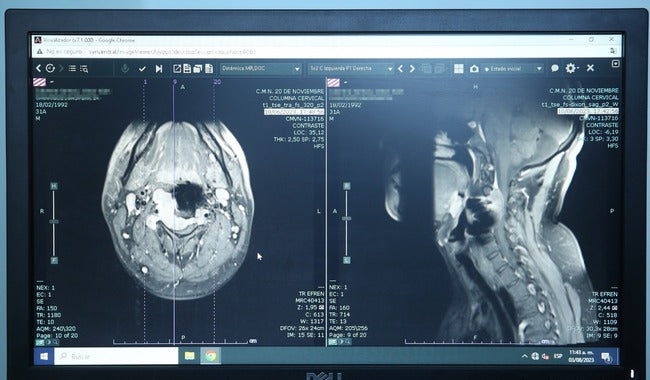Open the list search icon
This screenshot has width=650, height=380.
[x=84, y=69]
